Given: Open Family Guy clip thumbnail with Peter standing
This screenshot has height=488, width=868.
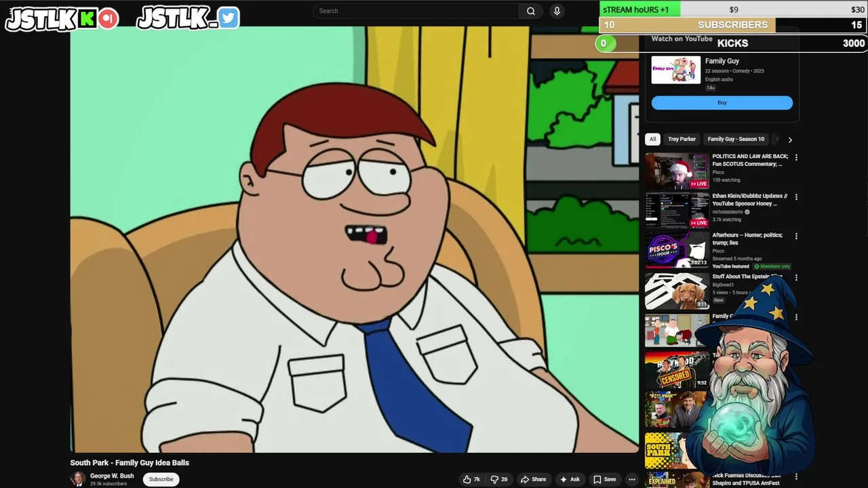Looking at the screenshot, I should pyautogui.click(x=677, y=331).
